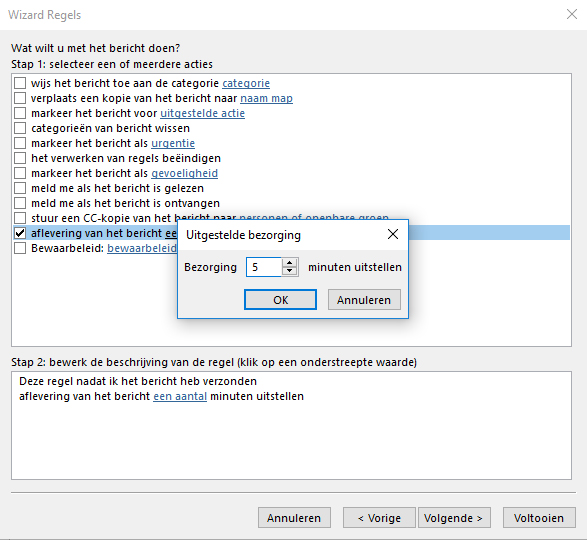587x540 pixels.
Task: Click Annuleren in the Uitgestelde bezorging dialog
Action: tap(364, 300)
